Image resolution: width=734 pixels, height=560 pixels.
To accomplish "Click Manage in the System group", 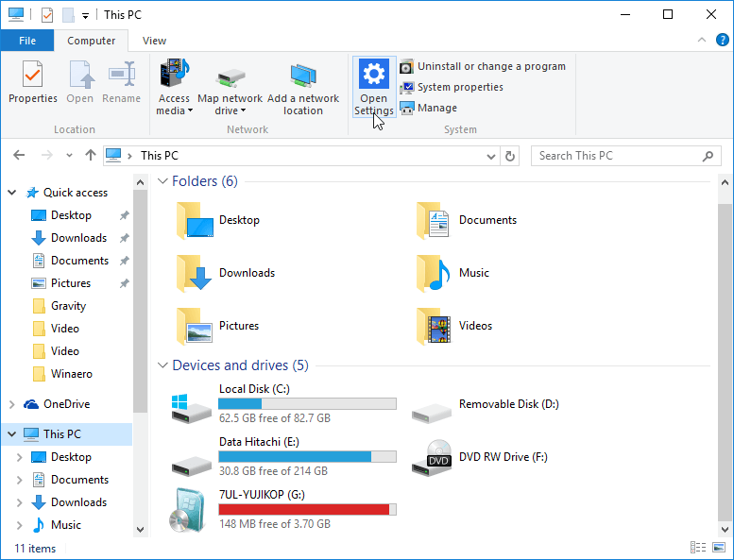I will tap(428, 108).
